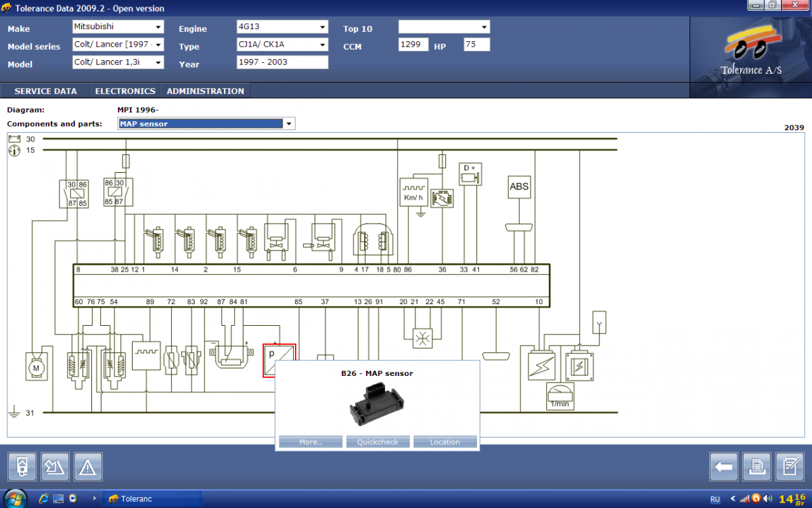Switch to the ADMINISTRATION tab

pyautogui.click(x=205, y=91)
